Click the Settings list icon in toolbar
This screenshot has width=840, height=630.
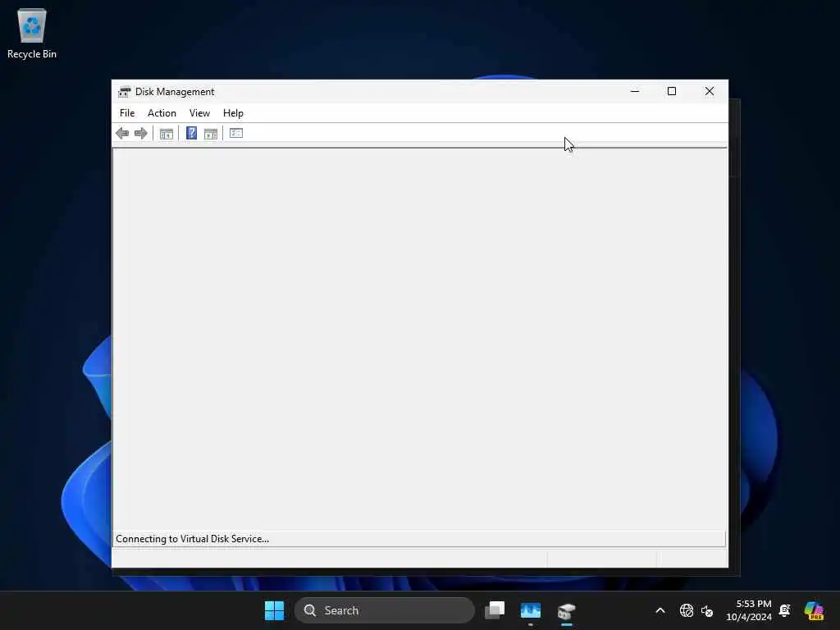(x=236, y=133)
